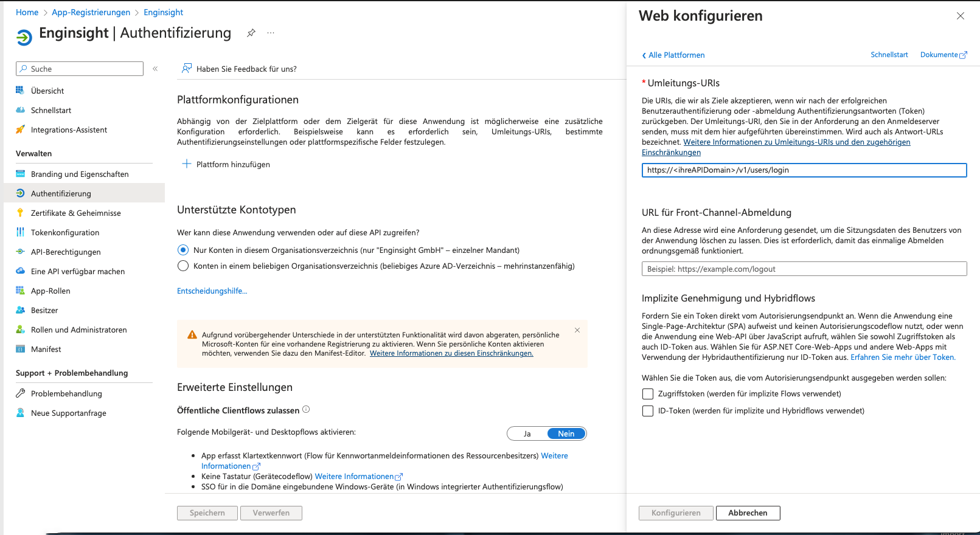This screenshot has width=980, height=535.
Task: Dismiss the warning banner about Microsoft-Konten
Action: coord(577,330)
